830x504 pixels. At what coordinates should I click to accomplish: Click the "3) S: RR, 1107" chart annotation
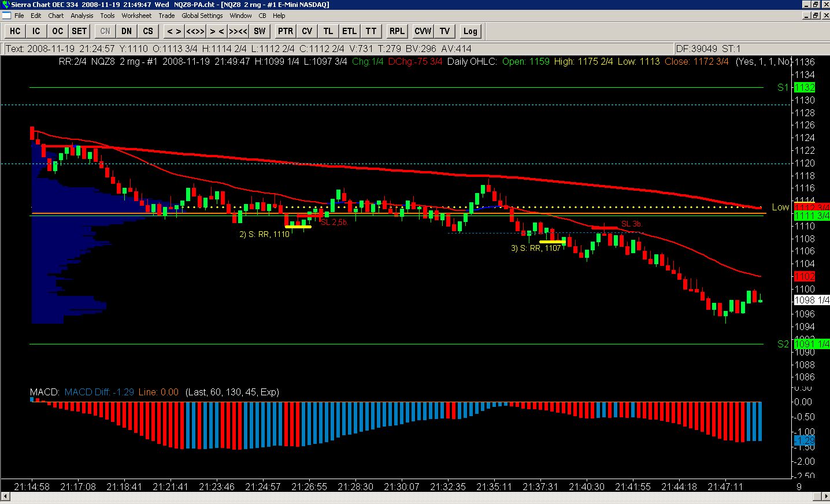click(536, 248)
